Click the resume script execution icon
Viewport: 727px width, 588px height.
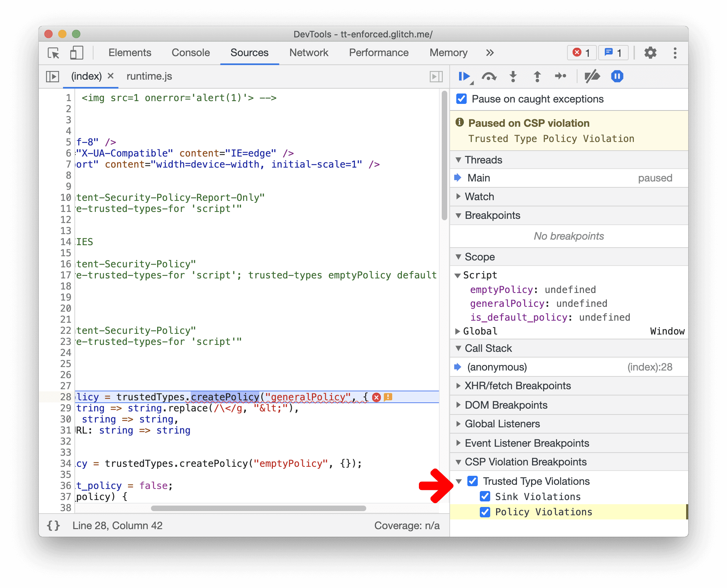point(465,77)
